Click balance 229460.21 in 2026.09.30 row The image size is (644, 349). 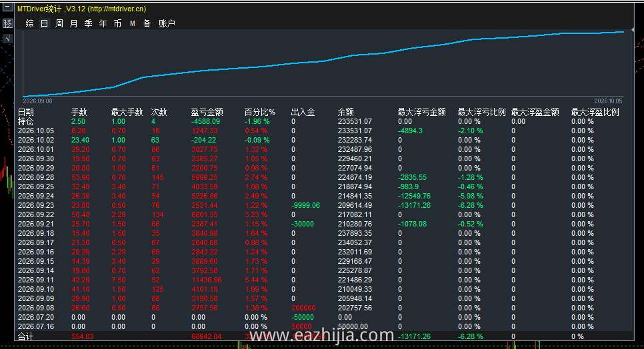pos(355,159)
